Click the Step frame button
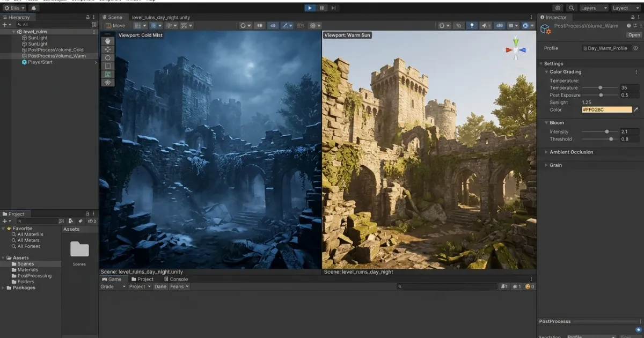Screen dimensions: 644x338 tap(334, 8)
